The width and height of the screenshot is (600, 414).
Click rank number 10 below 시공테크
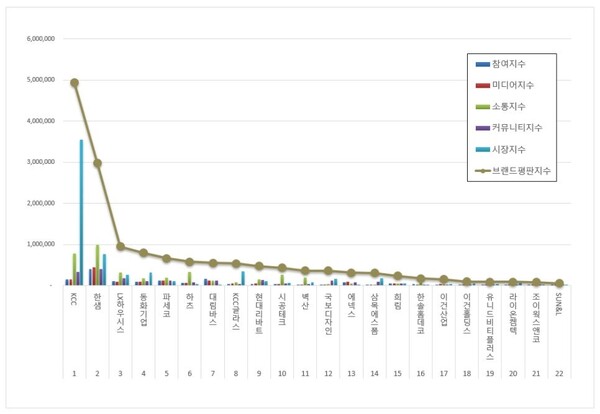(282, 373)
